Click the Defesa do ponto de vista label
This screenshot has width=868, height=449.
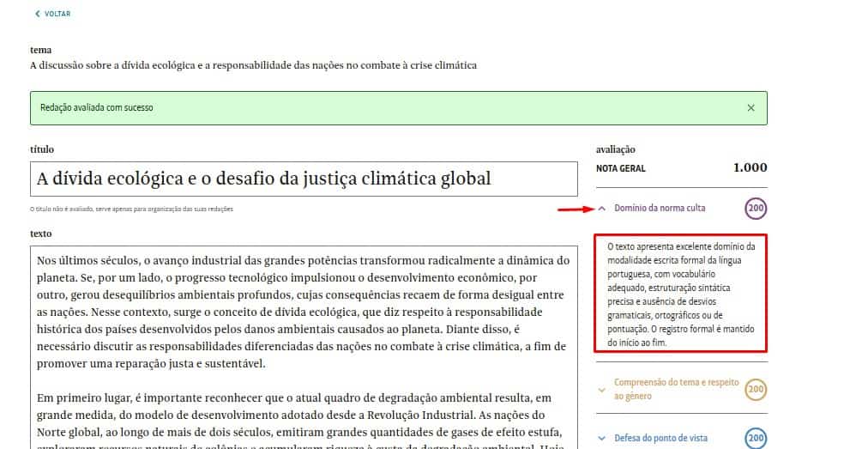[x=660, y=438]
